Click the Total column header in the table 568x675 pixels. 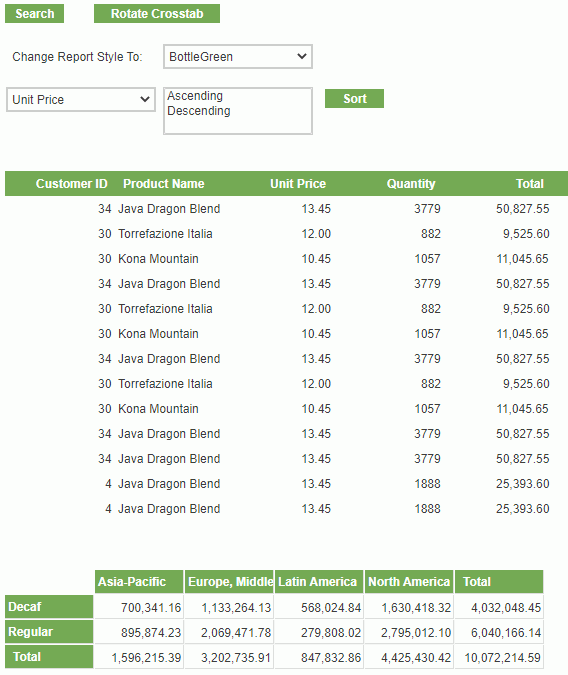(x=530, y=184)
